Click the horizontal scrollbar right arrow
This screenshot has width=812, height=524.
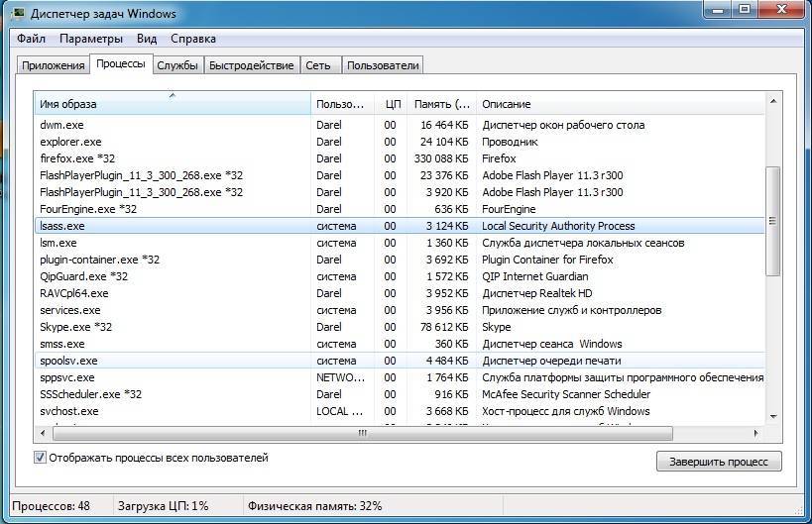pos(757,433)
